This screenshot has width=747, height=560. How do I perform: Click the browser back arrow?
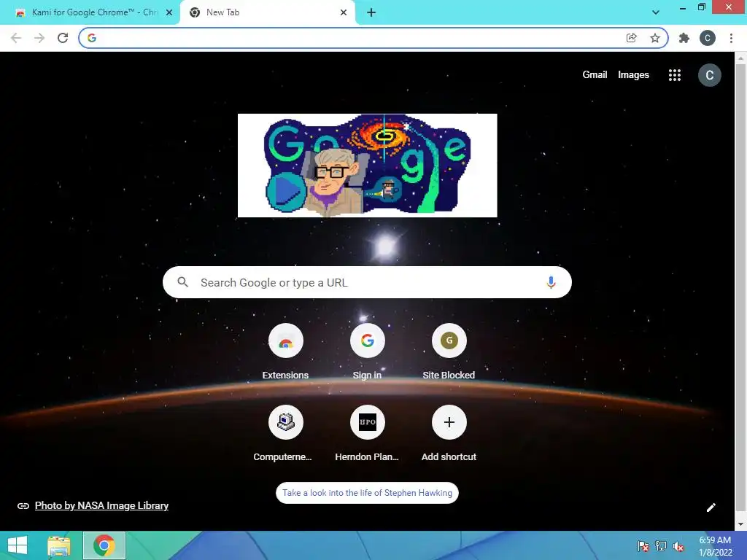tap(16, 38)
